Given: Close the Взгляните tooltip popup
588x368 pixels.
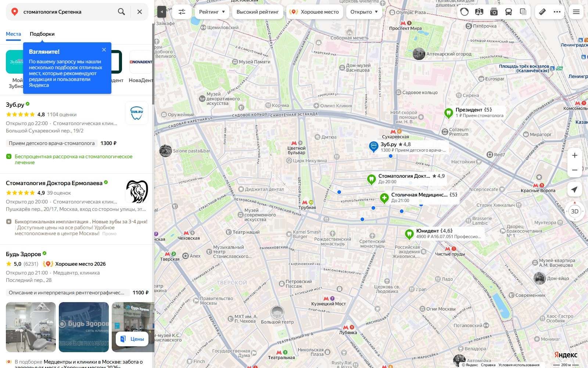Looking at the screenshot, I should [104, 50].
